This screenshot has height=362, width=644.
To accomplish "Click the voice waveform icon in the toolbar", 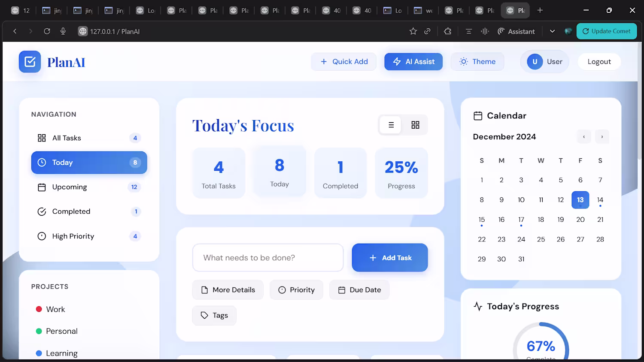I will (485, 31).
